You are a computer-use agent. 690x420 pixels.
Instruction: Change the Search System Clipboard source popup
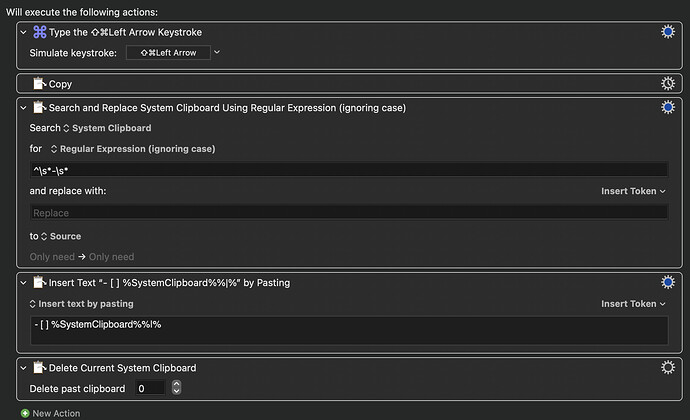pyautogui.click(x=107, y=128)
